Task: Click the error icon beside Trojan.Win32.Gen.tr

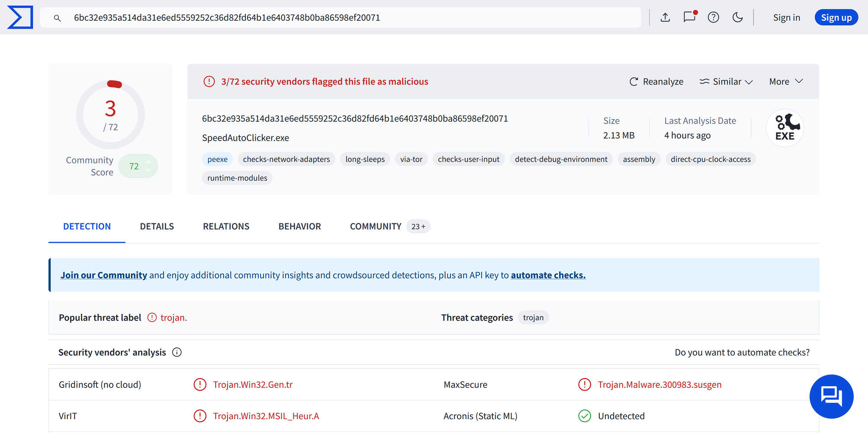Action: [200, 385]
